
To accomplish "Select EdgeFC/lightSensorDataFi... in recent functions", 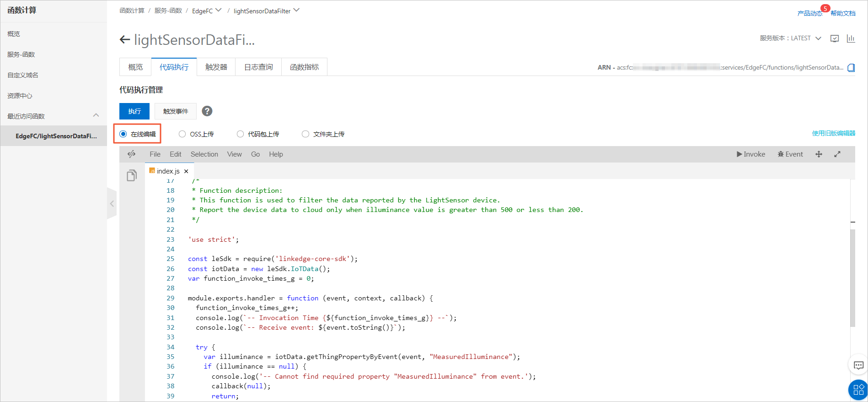I will tap(54, 136).
